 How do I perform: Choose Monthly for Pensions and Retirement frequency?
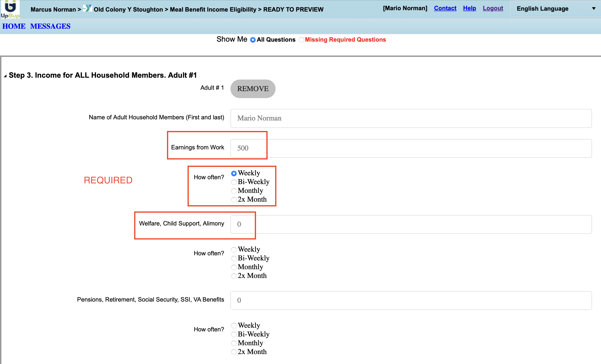(234, 343)
